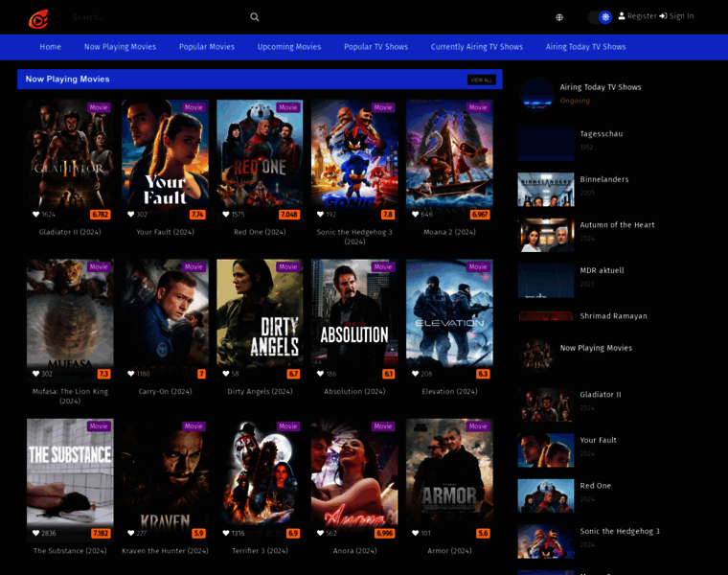Click the Register link

coord(642,15)
